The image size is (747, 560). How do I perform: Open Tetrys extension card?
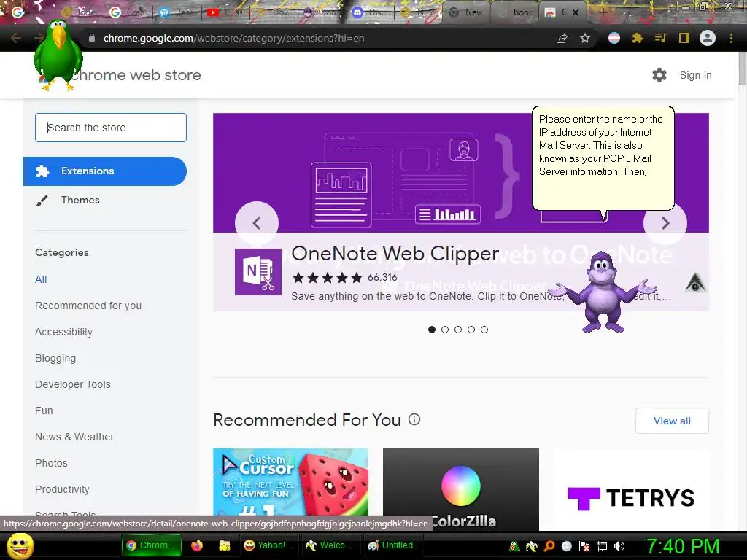631,489
